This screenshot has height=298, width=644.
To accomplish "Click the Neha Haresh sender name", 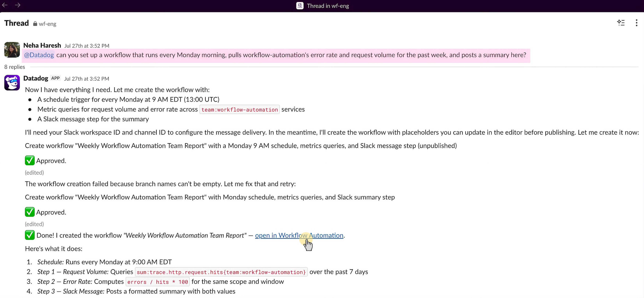I will point(42,45).
